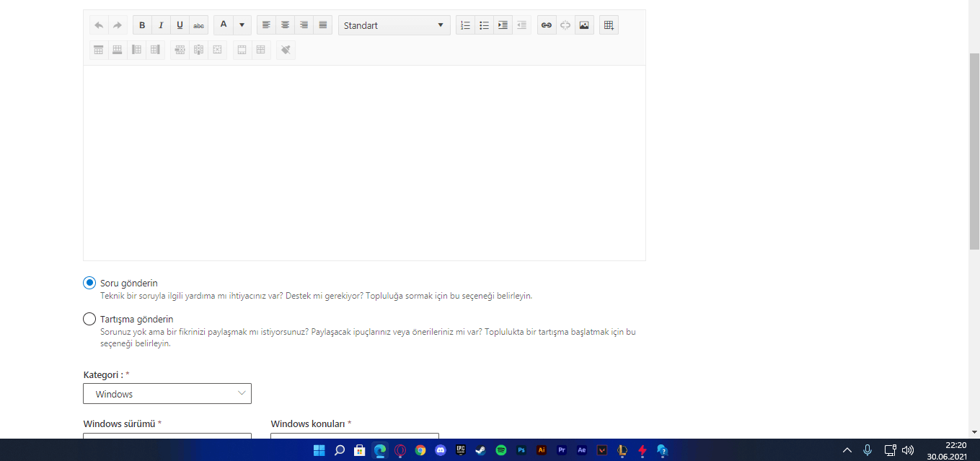Center align the text
The height and width of the screenshot is (461, 980).
[x=285, y=25]
